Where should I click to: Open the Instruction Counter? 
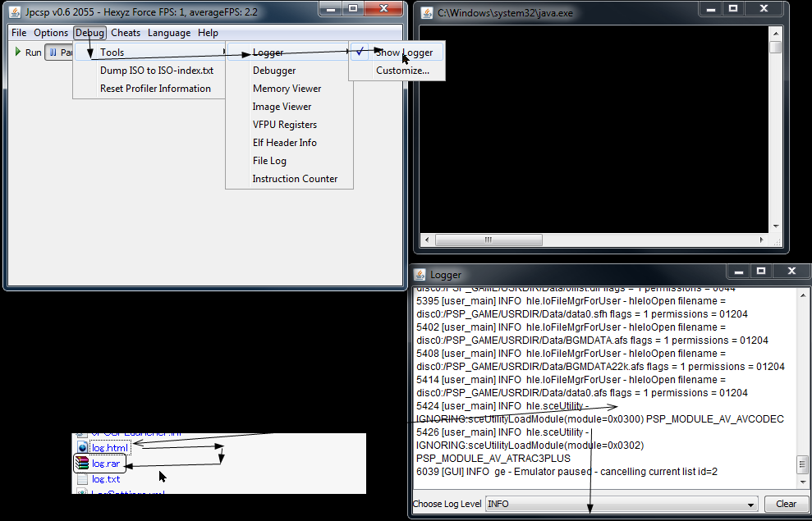pos(290,179)
